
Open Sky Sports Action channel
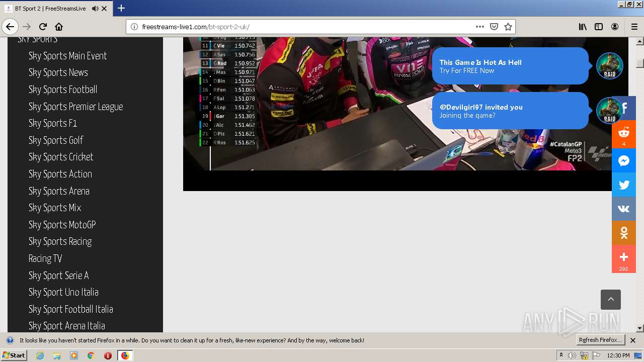point(60,174)
